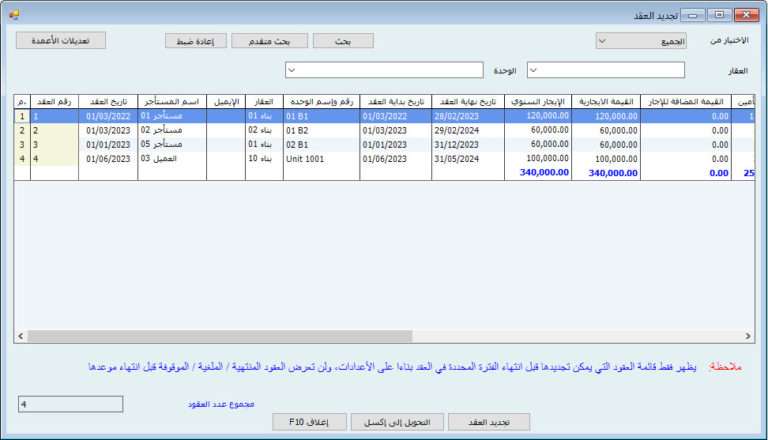Click the horizontal scrollbar right arrow

point(750,337)
